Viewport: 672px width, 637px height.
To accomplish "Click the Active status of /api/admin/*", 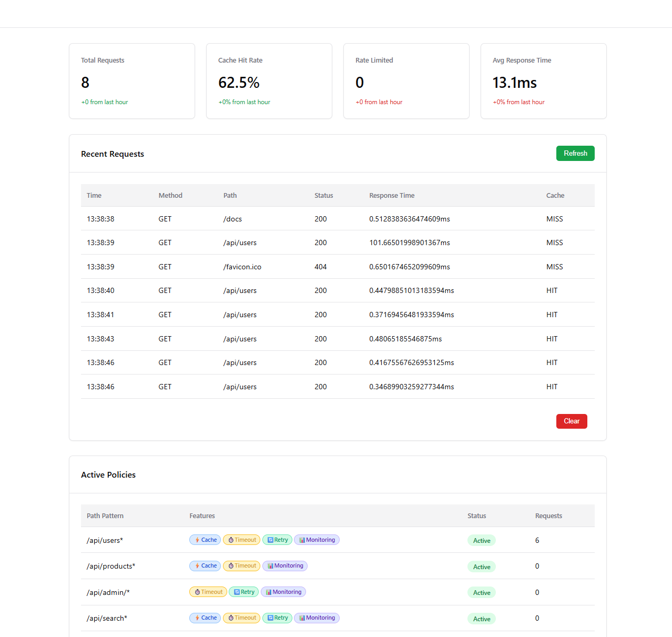I will (482, 592).
